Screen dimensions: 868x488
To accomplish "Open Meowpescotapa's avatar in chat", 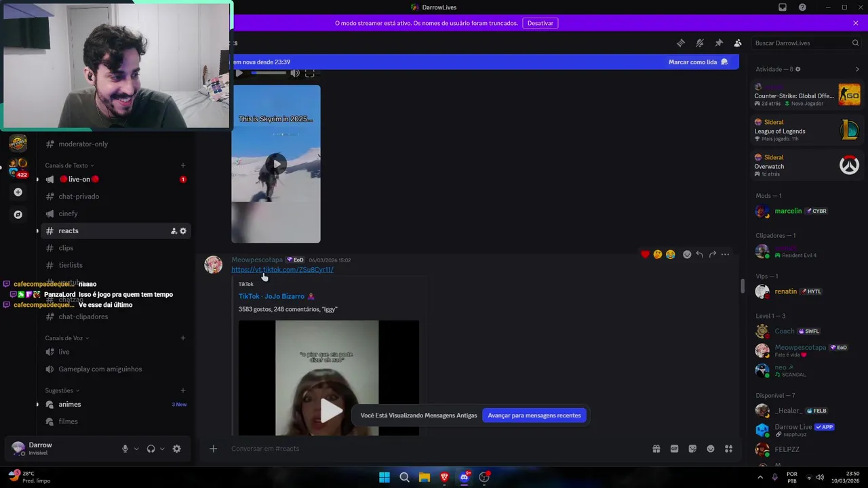I will click(x=214, y=264).
